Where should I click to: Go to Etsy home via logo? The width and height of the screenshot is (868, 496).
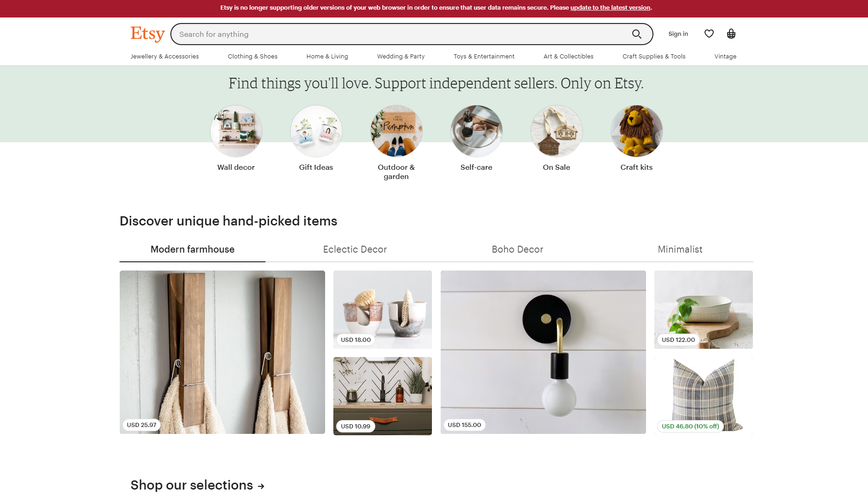click(x=147, y=34)
